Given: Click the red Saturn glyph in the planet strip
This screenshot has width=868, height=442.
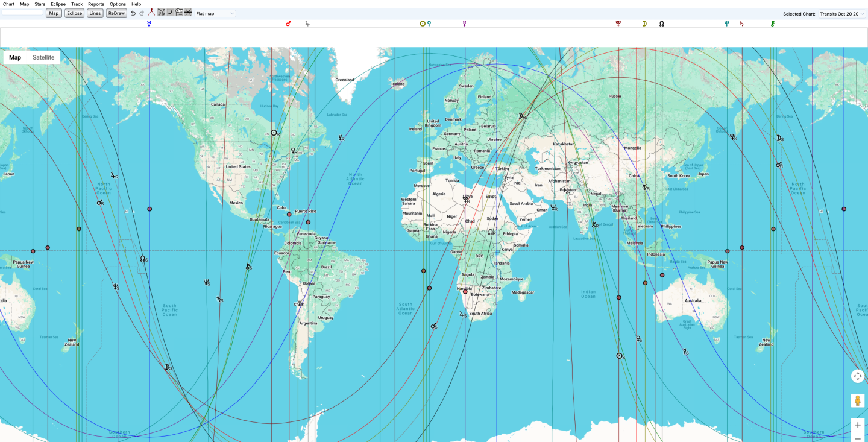Looking at the screenshot, I should (741, 24).
